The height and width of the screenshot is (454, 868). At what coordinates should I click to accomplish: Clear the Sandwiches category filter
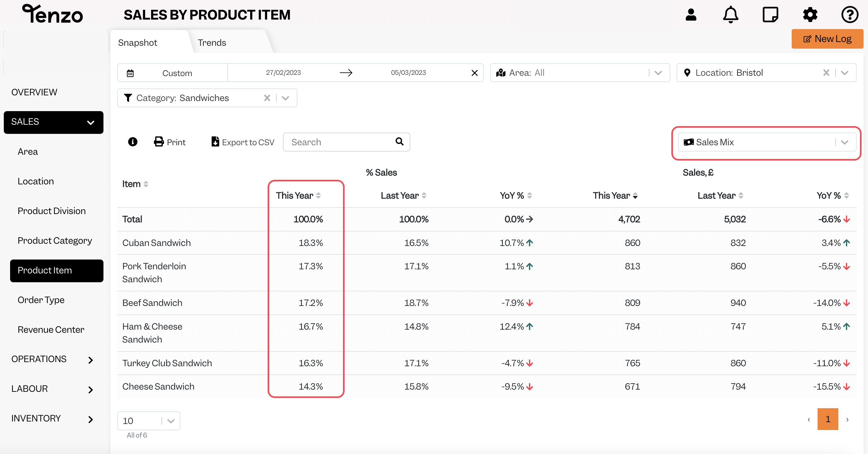click(x=267, y=98)
